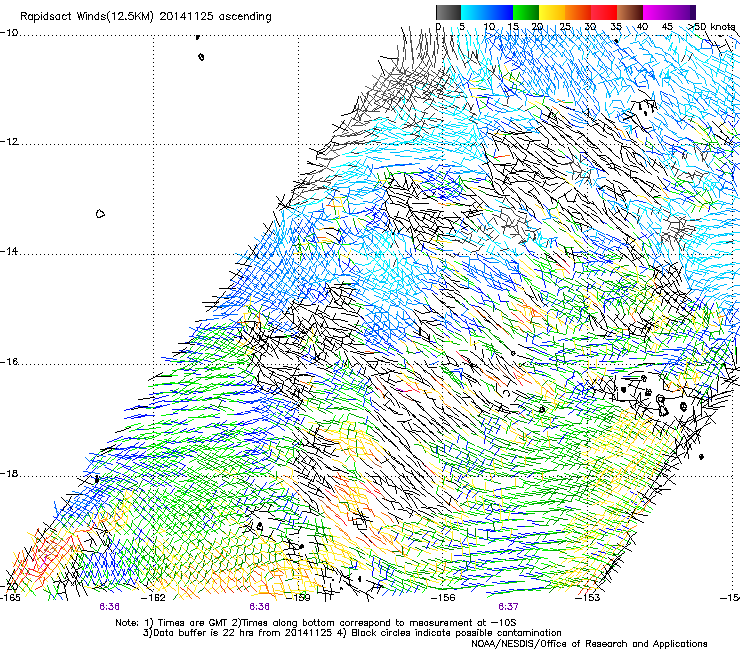Click the purple 6:37 time label
The width and height of the screenshot is (740, 650).
[508, 606]
